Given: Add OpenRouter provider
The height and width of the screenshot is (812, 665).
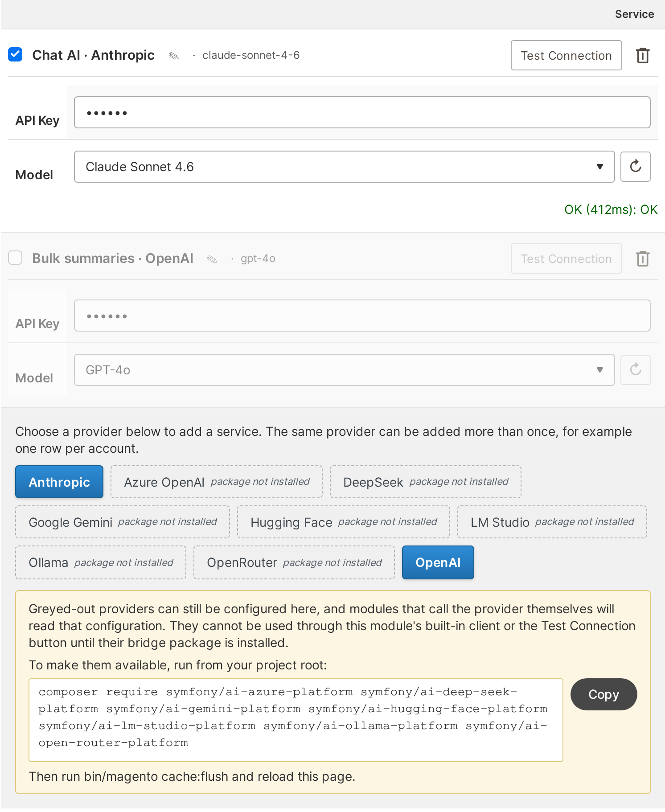Looking at the screenshot, I should 294,562.
